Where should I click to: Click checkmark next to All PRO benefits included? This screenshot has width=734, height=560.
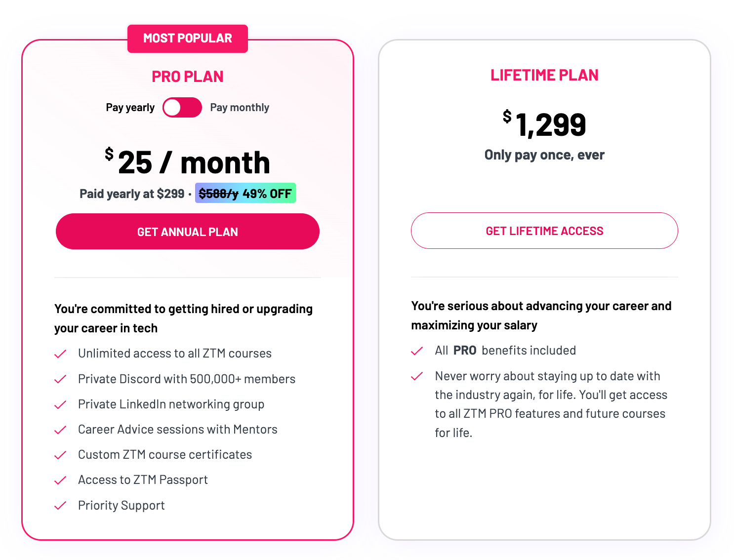(417, 351)
